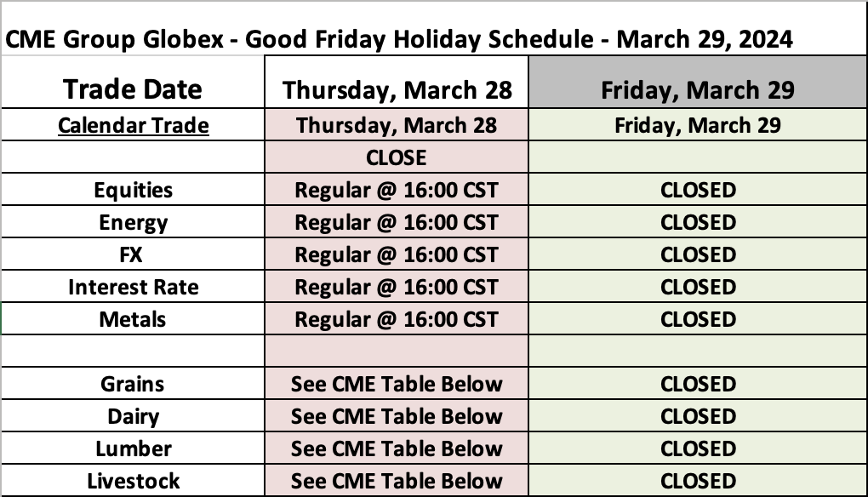Click the underlined Calendar Trade label
The image size is (868, 497).
tap(134, 126)
